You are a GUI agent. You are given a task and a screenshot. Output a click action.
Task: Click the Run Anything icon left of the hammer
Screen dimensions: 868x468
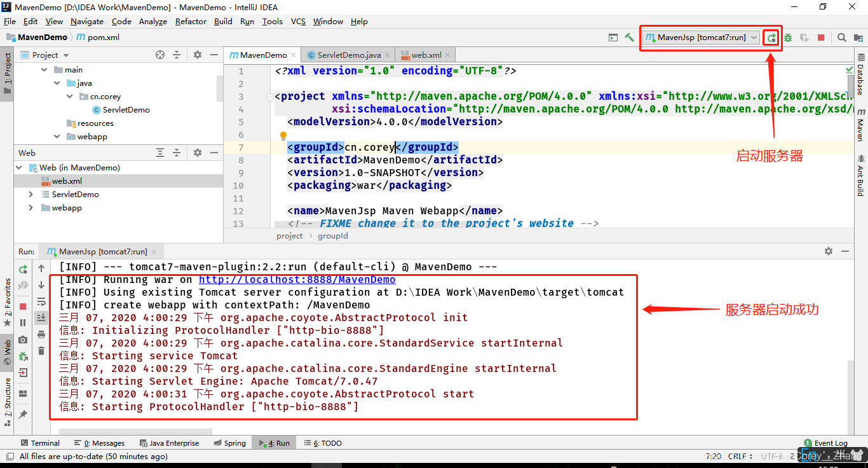tap(613, 38)
